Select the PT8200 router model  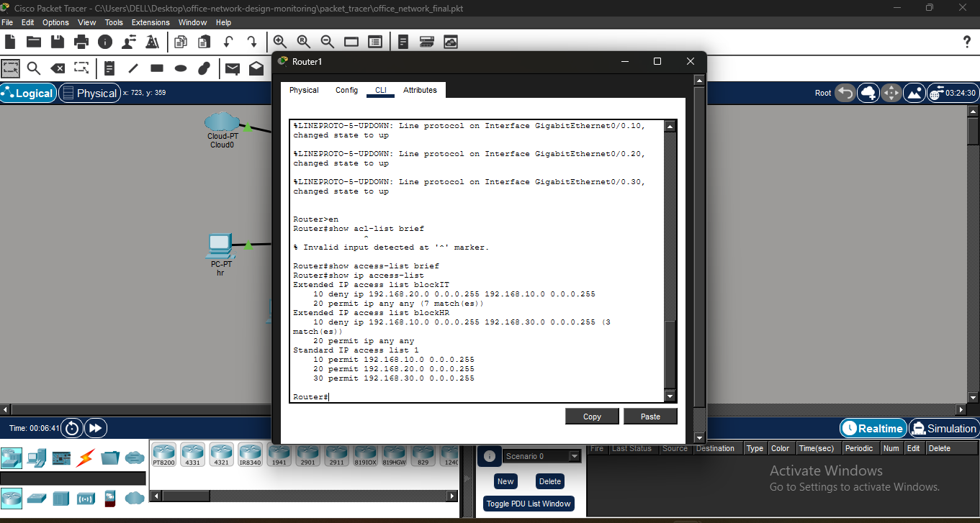163,454
